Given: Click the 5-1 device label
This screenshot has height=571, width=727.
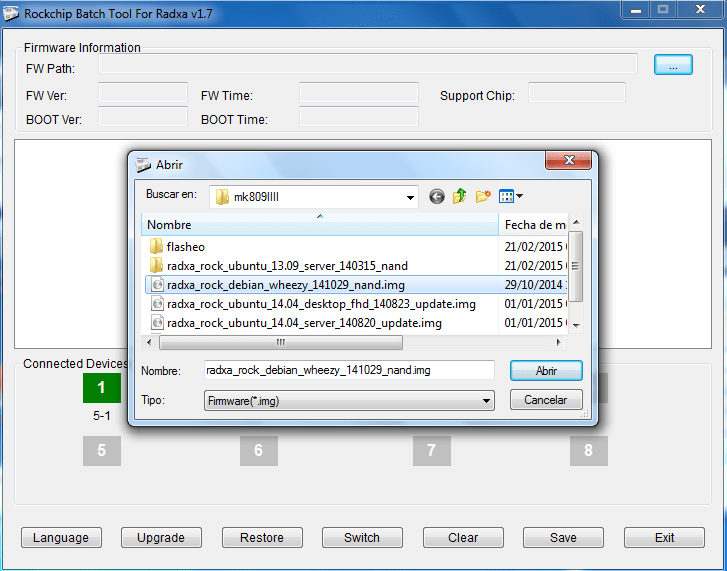Looking at the screenshot, I should pyautogui.click(x=102, y=416).
